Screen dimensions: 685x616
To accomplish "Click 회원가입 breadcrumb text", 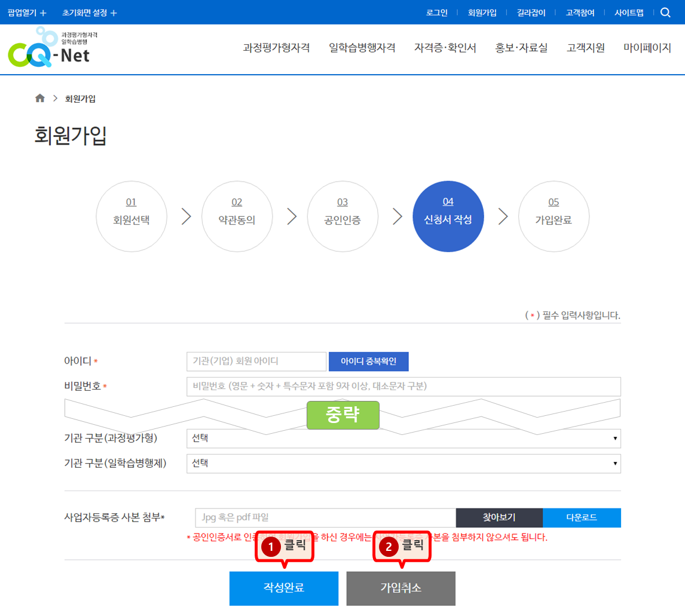I will [x=80, y=99].
